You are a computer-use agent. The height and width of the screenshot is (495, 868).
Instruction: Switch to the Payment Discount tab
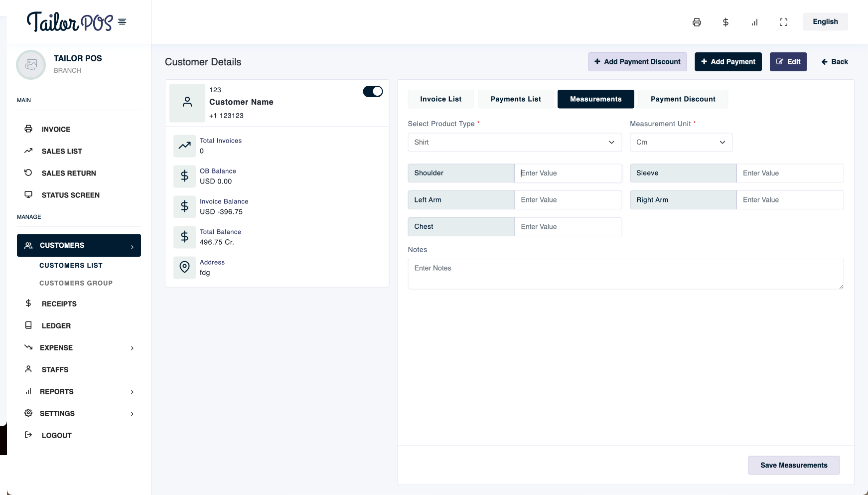(683, 99)
